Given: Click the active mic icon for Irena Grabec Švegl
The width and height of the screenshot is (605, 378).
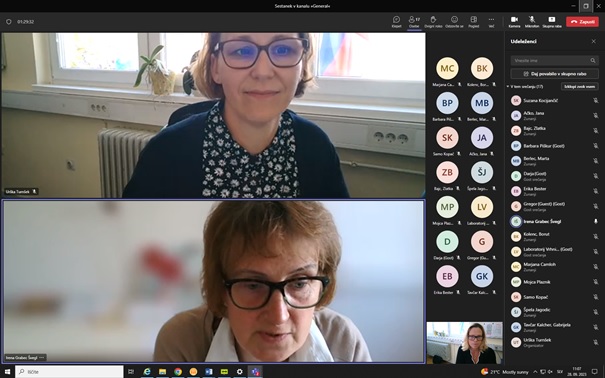Looking at the screenshot, I should tap(595, 221).
